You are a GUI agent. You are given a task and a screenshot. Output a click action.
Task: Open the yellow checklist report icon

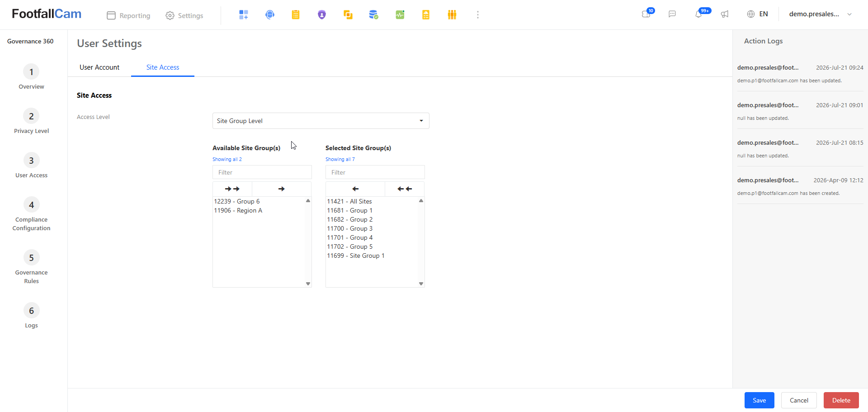(x=426, y=15)
